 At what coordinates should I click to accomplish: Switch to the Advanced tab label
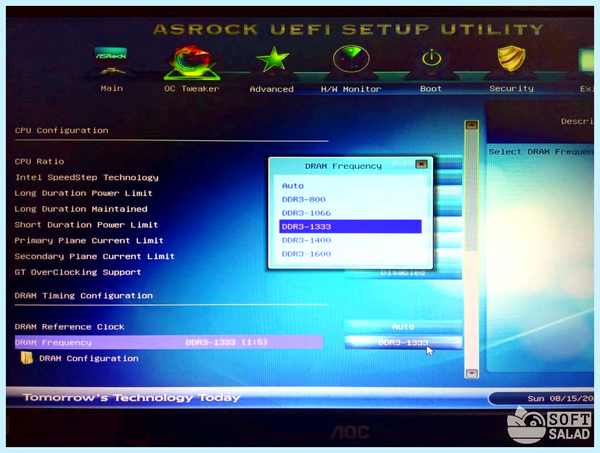coord(272,89)
